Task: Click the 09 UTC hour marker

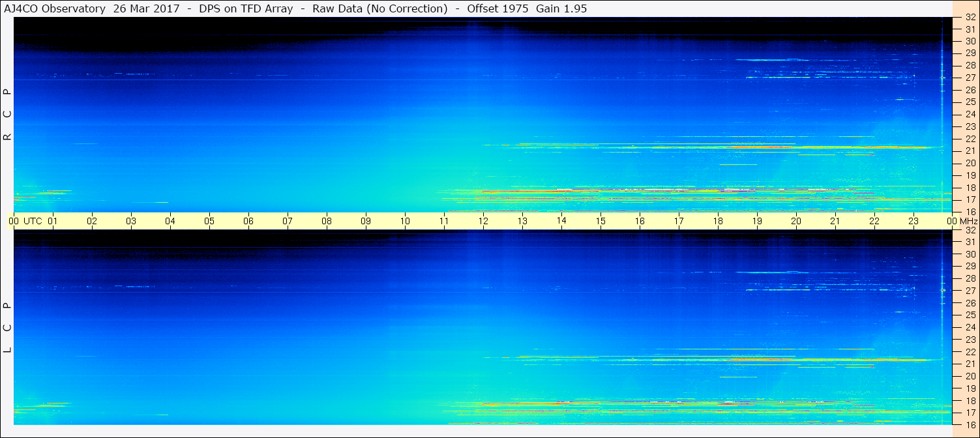Action: [x=366, y=221]
